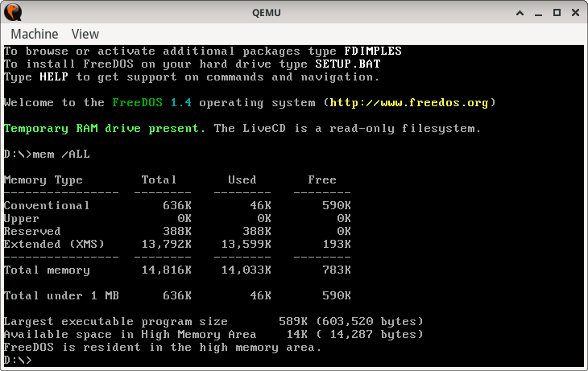
Task: Click the QEMU title bar text
Action: click(x=267, y=13)
